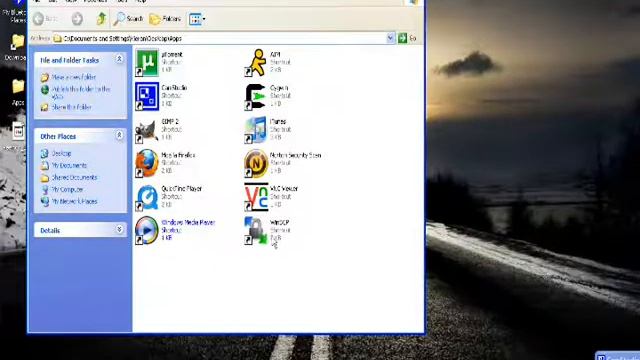The height and width of the screenshot is (360, 640).
Task: Select the Cygwin shortcut icon
Action: click(256, 97)
